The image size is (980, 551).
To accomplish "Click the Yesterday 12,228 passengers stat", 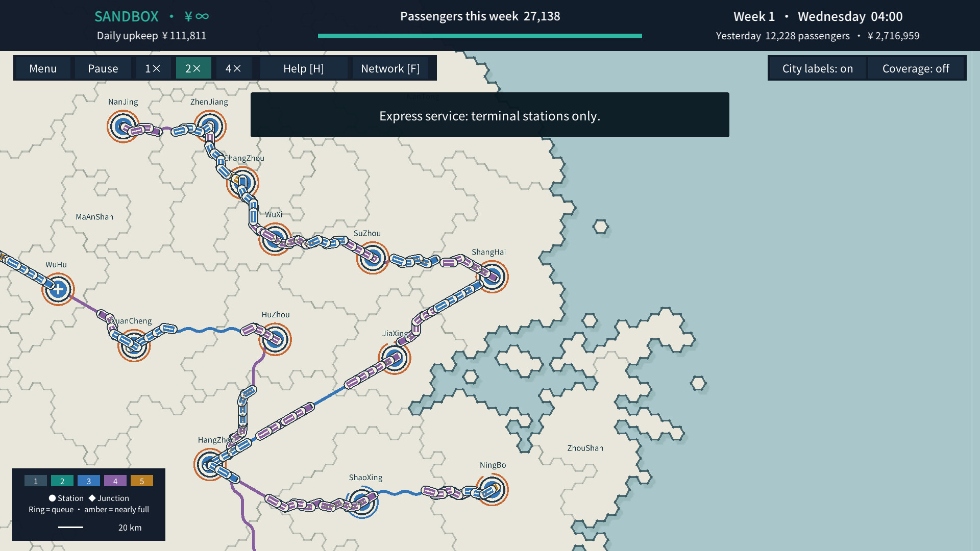I will 782,36.
